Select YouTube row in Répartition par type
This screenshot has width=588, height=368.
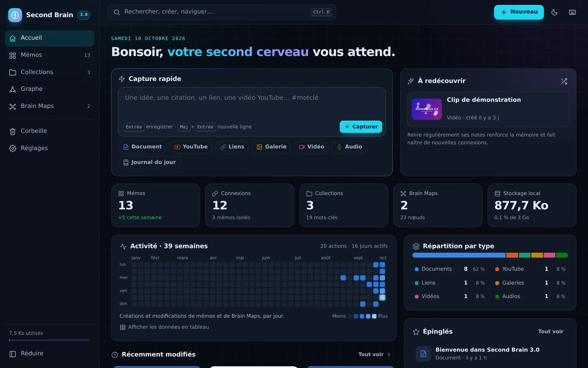click(530, 269)
